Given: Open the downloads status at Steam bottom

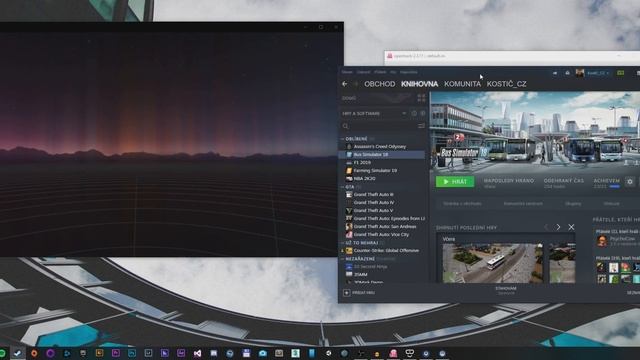Looking at the screenshot, I should pos(506,290).
